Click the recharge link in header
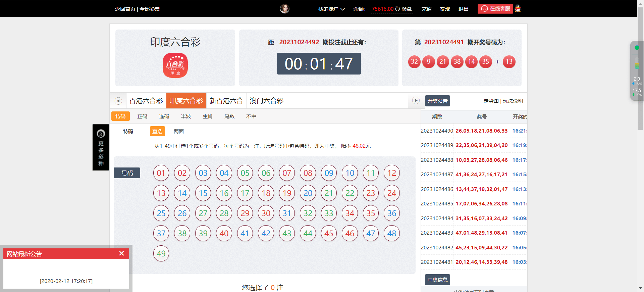Screen dimensions: 644x292 426,9
